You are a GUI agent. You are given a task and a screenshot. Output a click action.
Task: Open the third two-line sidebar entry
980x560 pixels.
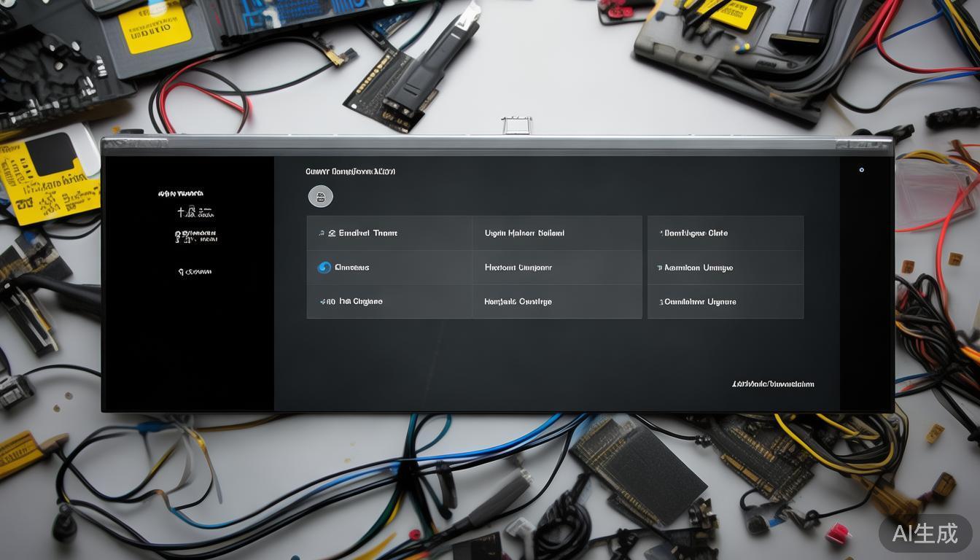(x=195, y=236)
